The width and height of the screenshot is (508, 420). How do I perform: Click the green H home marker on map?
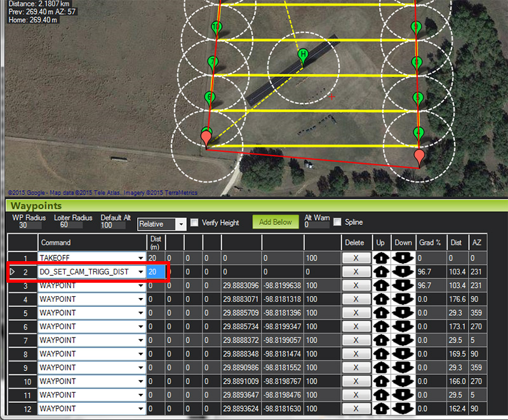pos(303,55)
